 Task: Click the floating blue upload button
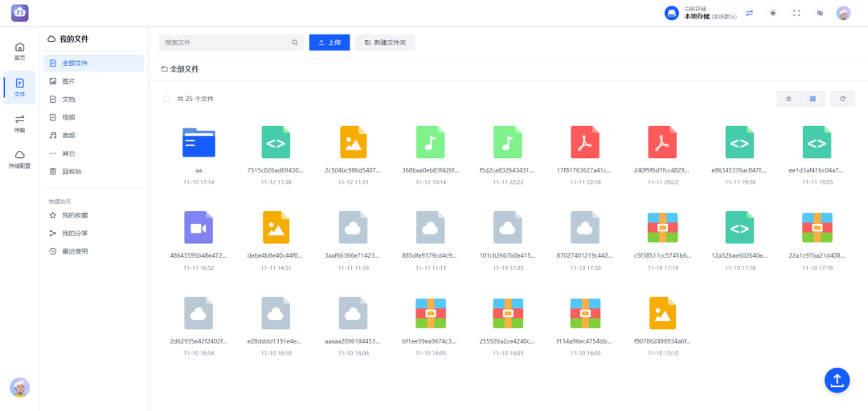coord(837,380)
